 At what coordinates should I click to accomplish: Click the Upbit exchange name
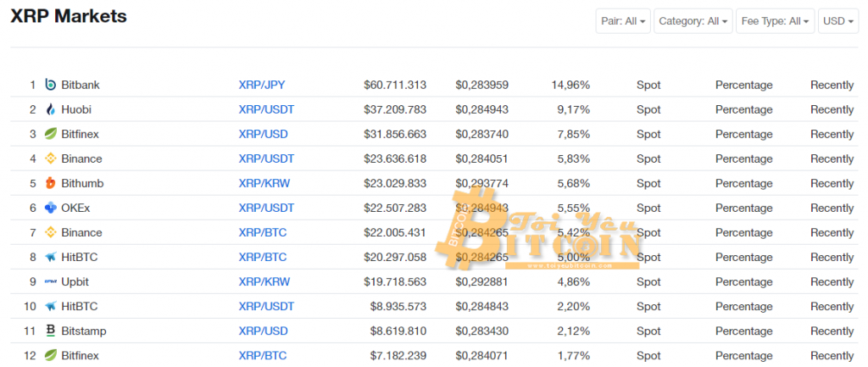pos(75,281)
